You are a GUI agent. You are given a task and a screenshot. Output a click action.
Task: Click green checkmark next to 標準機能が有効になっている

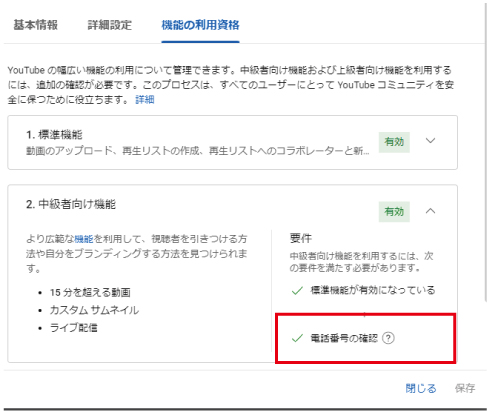[x=297, y=291]
